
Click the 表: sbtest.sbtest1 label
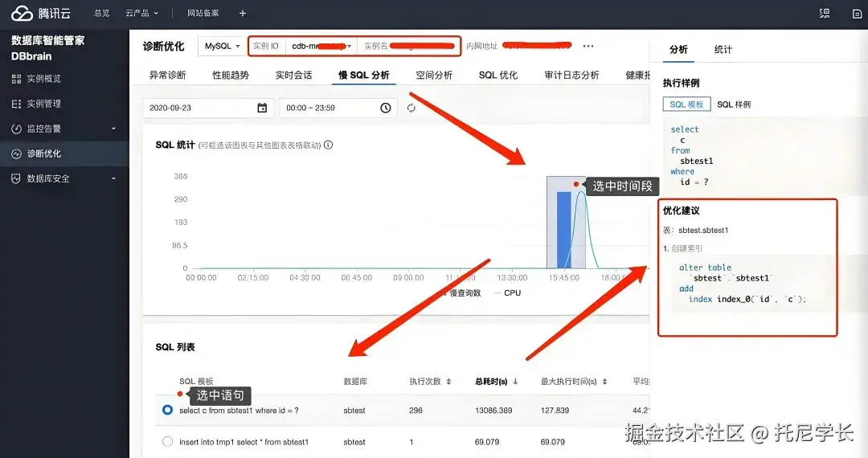[x=695, y=230]
